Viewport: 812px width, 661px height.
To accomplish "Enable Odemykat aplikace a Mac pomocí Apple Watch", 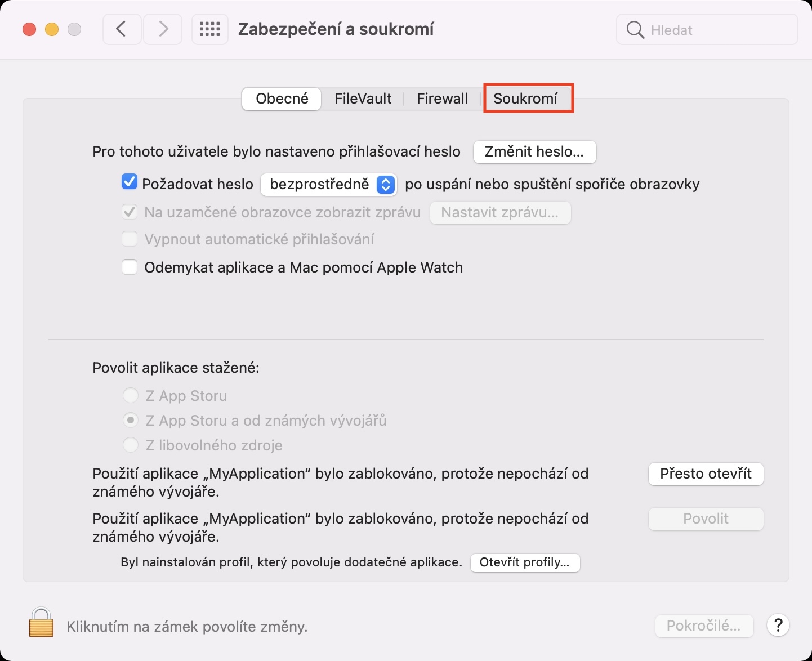I will [130, 267].
